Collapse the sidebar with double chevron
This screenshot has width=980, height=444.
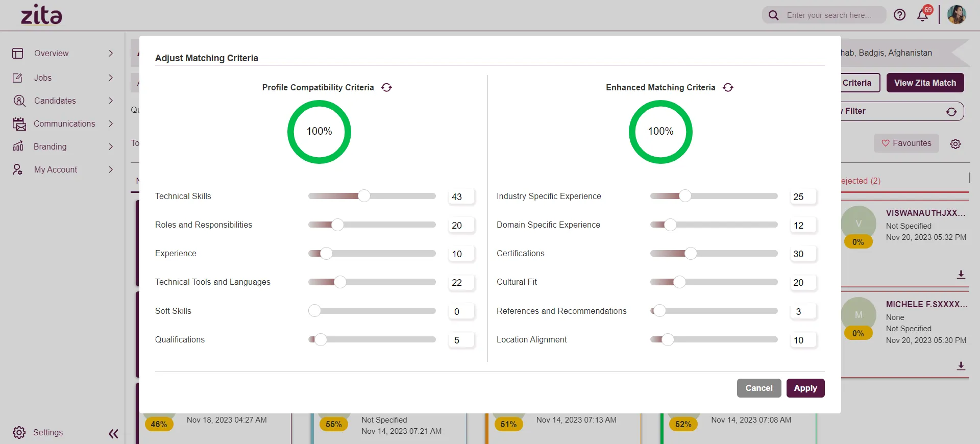(113, 434)
